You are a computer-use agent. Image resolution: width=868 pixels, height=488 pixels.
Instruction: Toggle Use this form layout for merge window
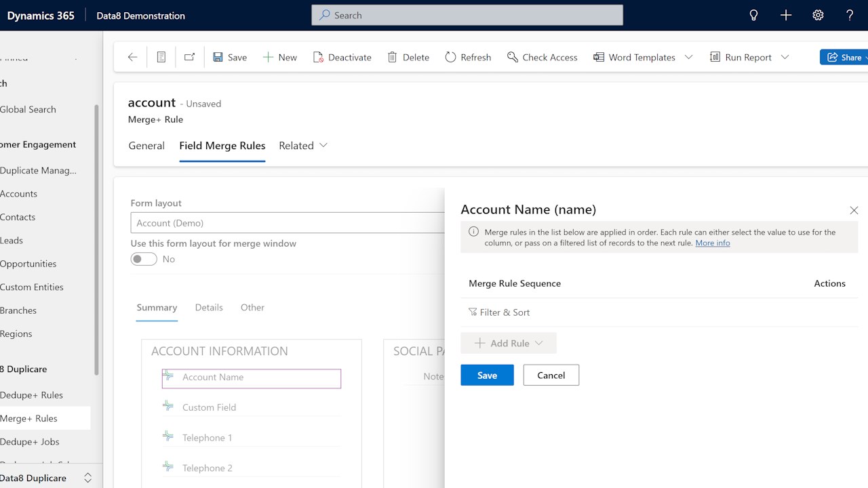pyautogui.click(x=144, y=259)
